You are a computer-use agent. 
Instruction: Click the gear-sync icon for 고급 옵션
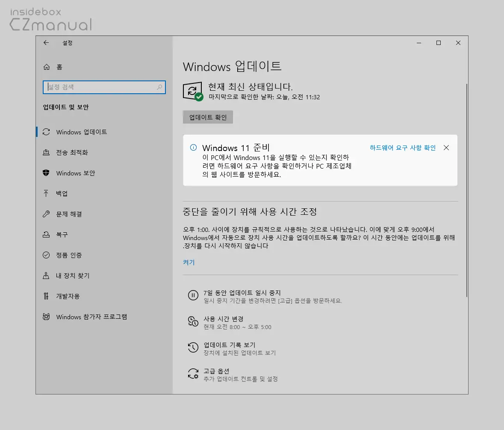(193, 374)
